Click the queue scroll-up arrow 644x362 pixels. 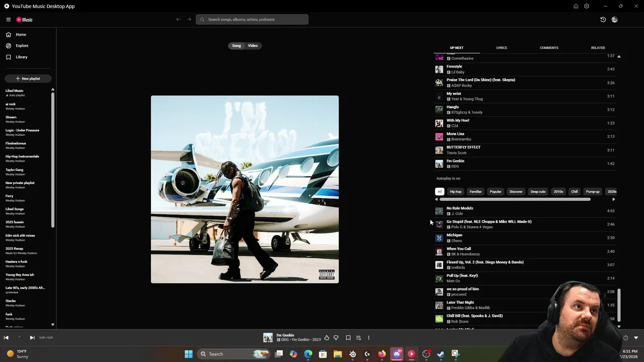click(x=619, y=56)
